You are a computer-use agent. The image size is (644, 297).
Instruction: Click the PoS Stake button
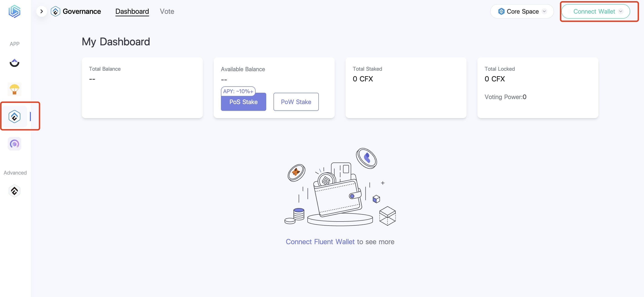click(244, 102)
